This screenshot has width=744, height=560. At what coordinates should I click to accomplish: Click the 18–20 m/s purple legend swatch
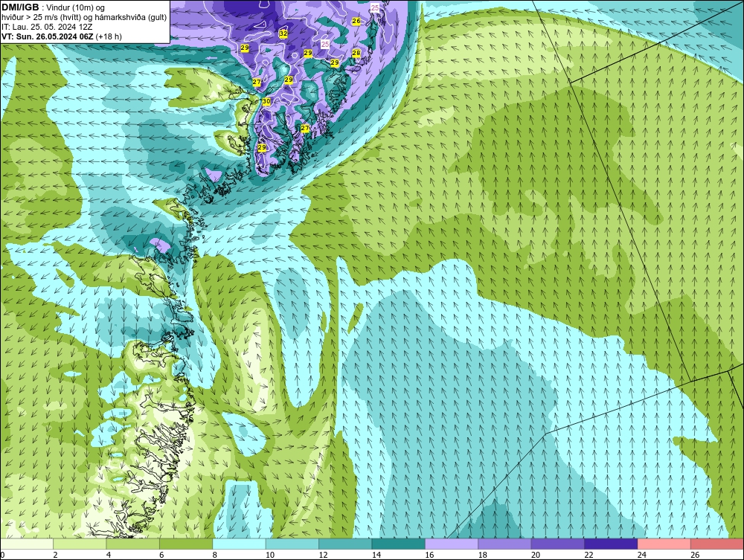tap(505, 544)
